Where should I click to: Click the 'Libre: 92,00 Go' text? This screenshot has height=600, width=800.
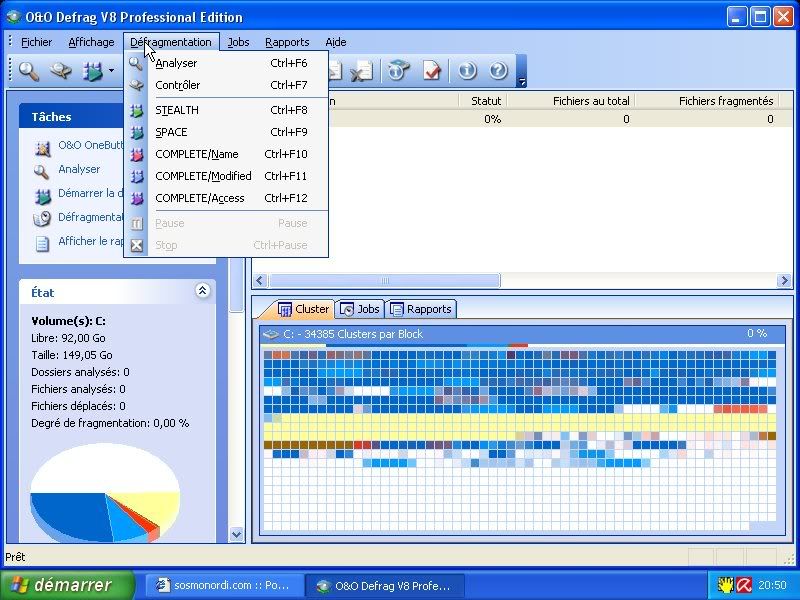coord(68,338)
